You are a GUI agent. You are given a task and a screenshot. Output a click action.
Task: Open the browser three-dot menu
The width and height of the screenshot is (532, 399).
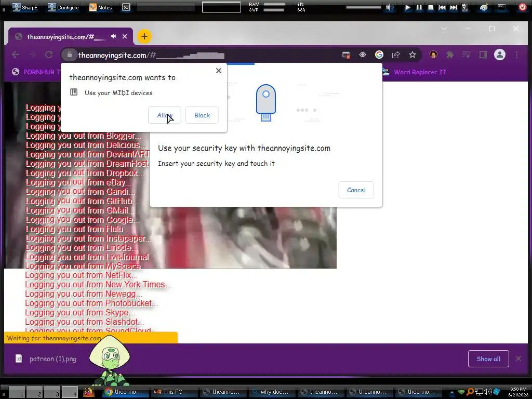coord(516,55)
